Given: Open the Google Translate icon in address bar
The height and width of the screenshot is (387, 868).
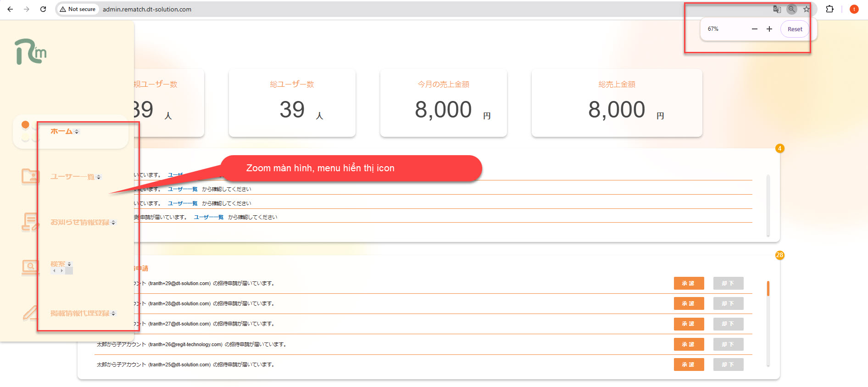Looking at the screenshot, I should tap(777, 9).
